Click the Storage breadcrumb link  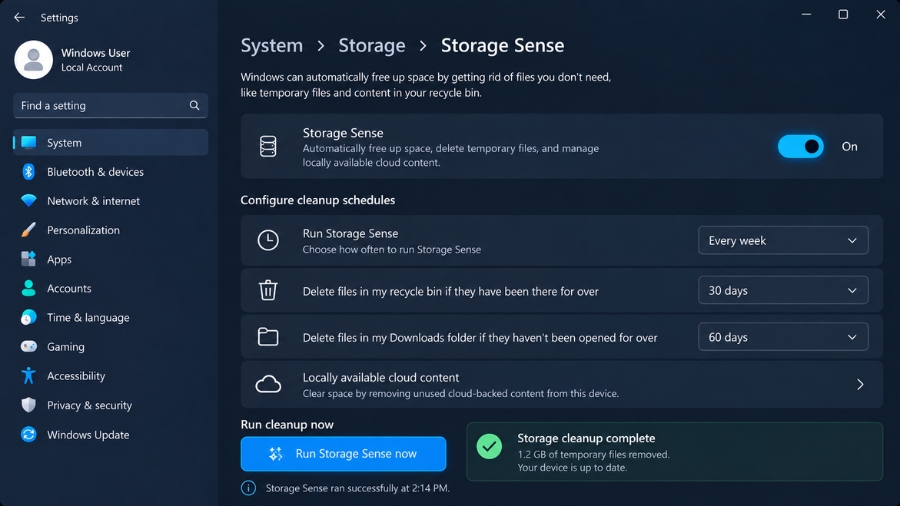[371, 45]
